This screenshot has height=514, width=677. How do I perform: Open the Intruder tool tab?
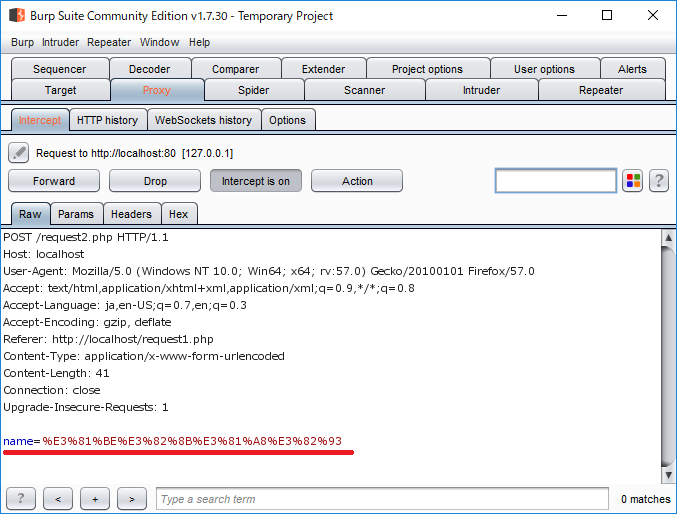[x=481, y=90]
